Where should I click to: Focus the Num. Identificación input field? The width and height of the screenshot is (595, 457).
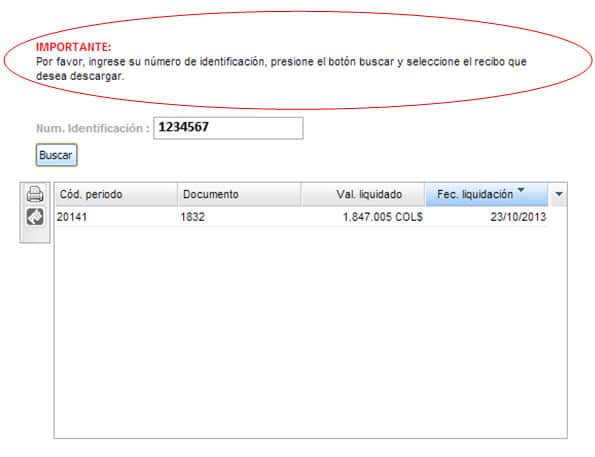point(228,128)
